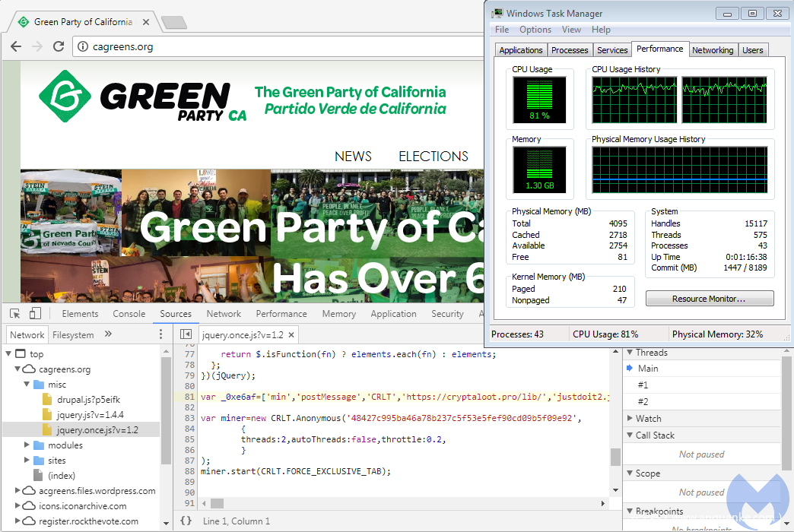Click the ELECTIONS navigation link
This screenshot has width=794, height=532.
pos(434,157)
